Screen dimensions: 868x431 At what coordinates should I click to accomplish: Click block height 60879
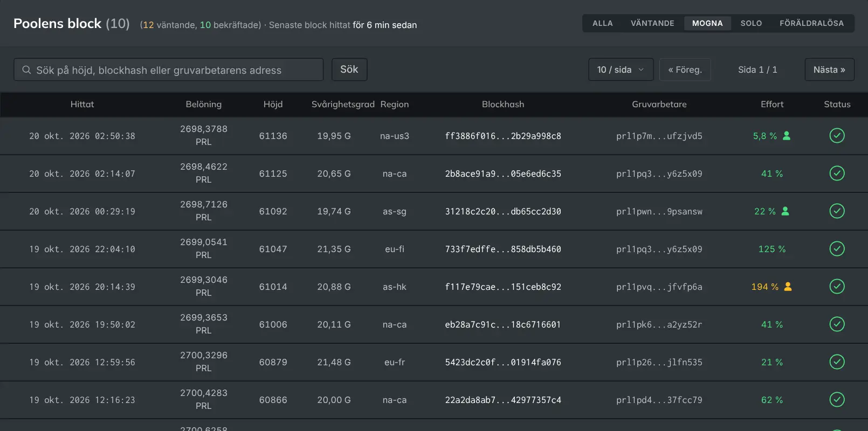(x=273, y=362)
